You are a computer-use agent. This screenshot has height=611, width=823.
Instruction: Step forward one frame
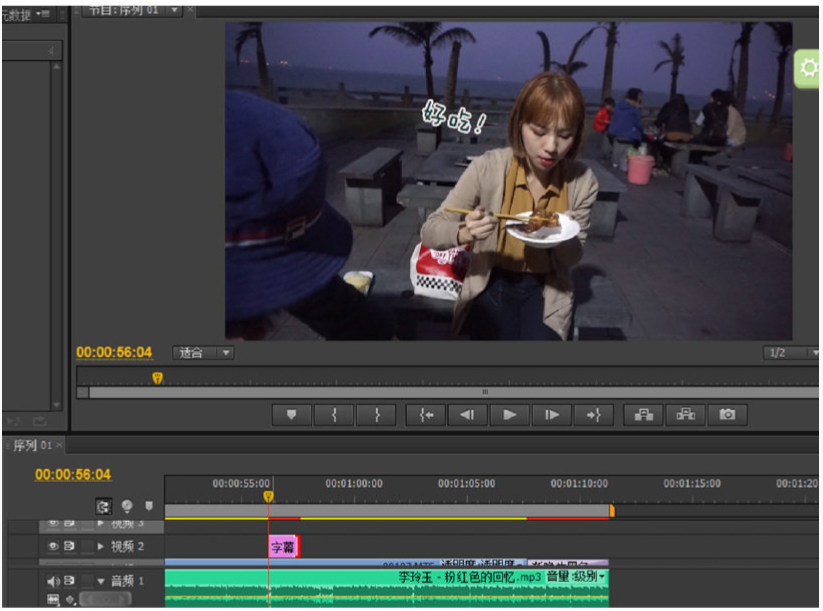point(551,415)
